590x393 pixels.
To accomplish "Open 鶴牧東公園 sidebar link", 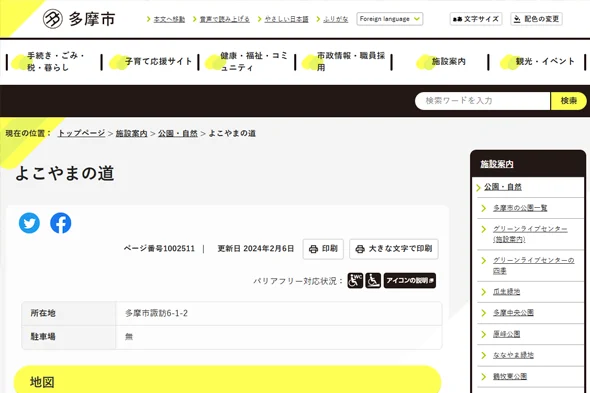I will click(x=510, y=376).
